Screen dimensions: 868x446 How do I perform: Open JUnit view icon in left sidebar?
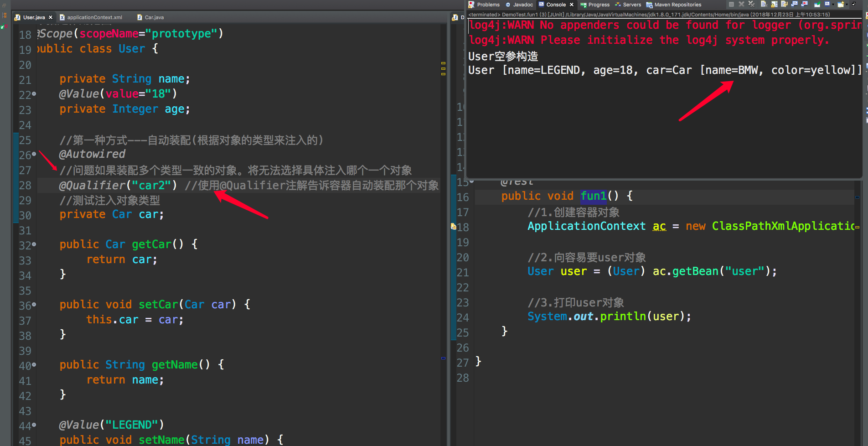[x=4, y=26]
